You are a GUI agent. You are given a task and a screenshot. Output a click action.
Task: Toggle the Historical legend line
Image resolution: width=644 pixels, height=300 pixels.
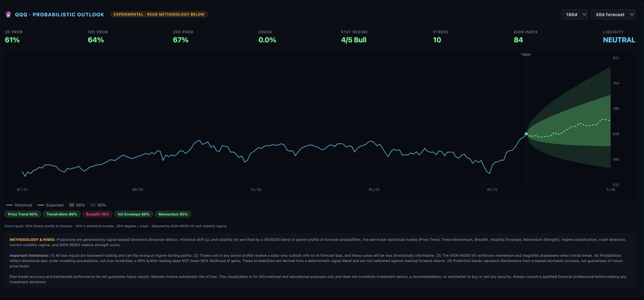point(19,205)
